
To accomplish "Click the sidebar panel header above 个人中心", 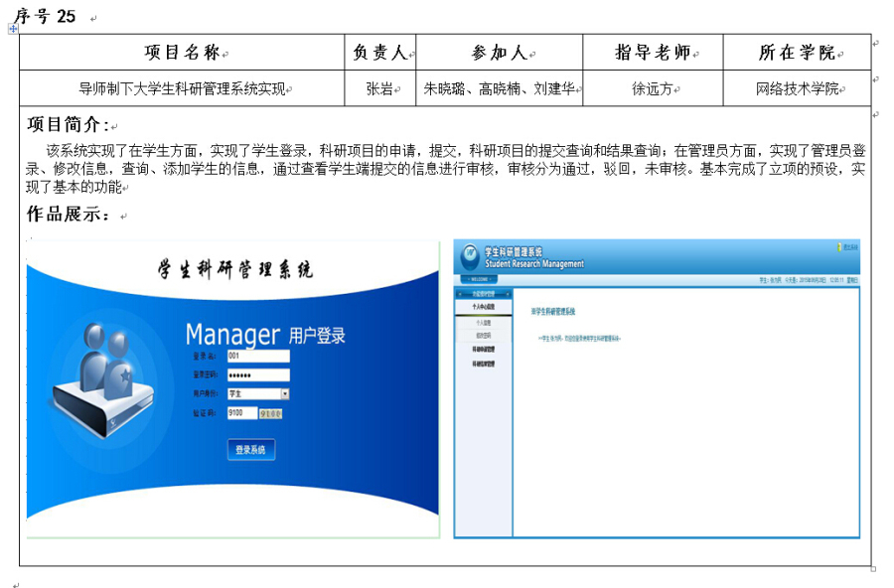I will [x=484, y=294].
